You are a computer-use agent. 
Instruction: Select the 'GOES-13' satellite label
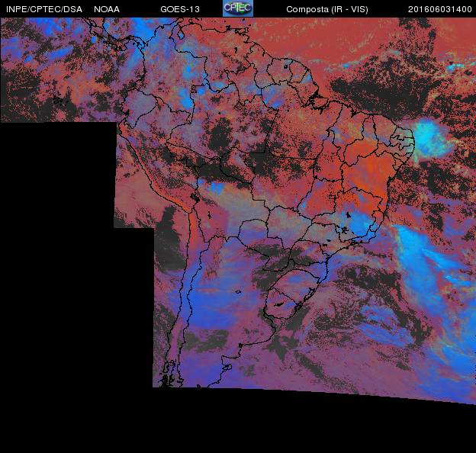point(180,9)
